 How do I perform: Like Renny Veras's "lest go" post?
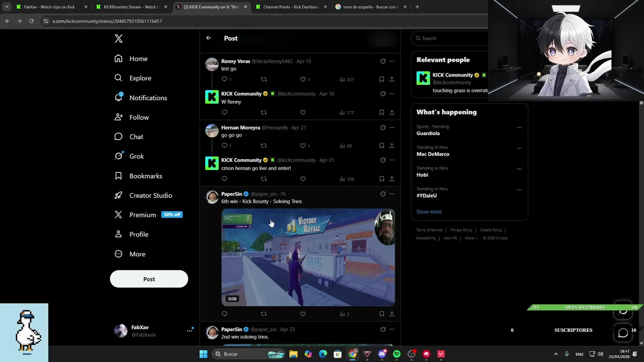pos(303,79)
